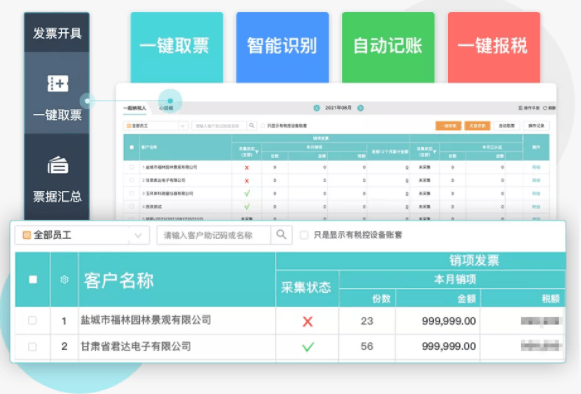Screen dimensions: 581x394
Task: Open operation link for background row 2
Action: tap(536, 180)
